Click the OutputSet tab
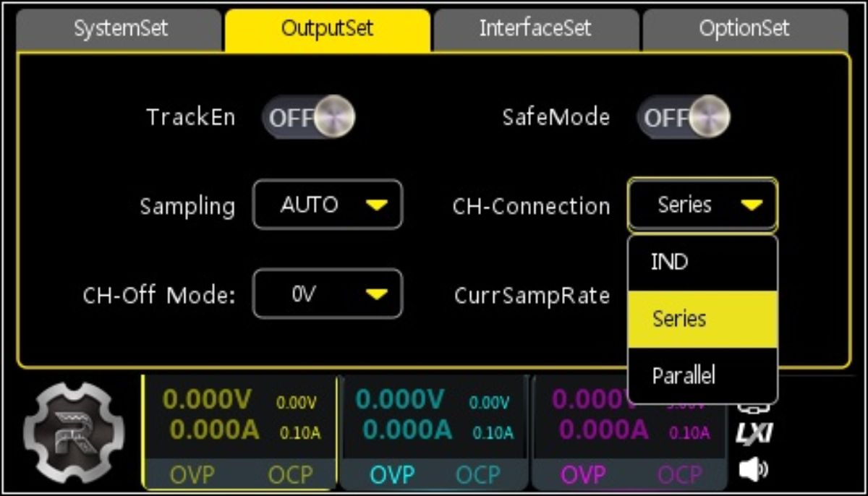Viewport: 868px width, 496px height. (327, 29)
